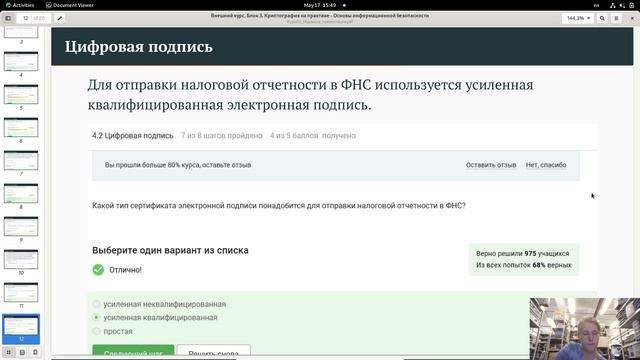
Task: Click the green checkmark next to Отлично
Action: 98,270
